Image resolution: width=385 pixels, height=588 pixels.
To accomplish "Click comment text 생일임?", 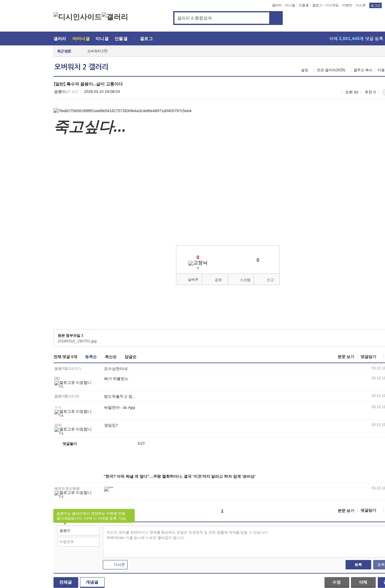I will pos(111,425).
